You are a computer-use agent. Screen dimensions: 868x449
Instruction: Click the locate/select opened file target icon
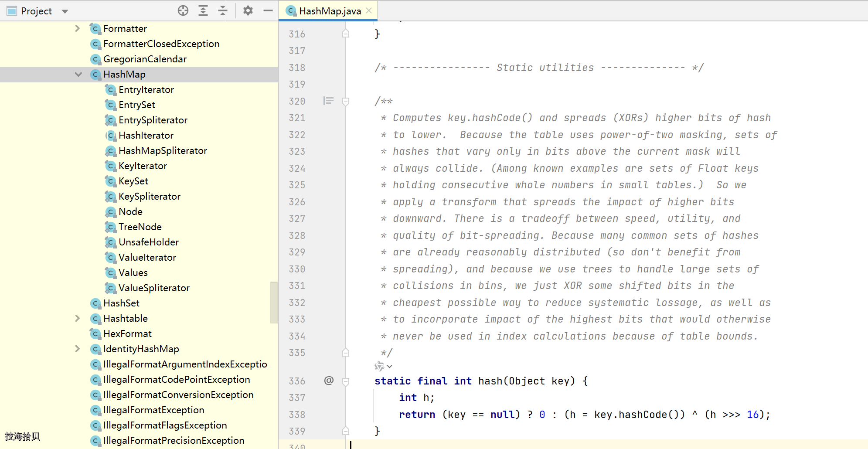click(183, 10)
